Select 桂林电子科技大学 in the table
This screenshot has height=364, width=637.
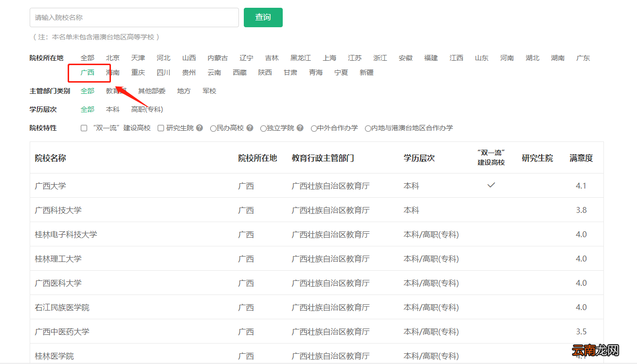[66, 234]
